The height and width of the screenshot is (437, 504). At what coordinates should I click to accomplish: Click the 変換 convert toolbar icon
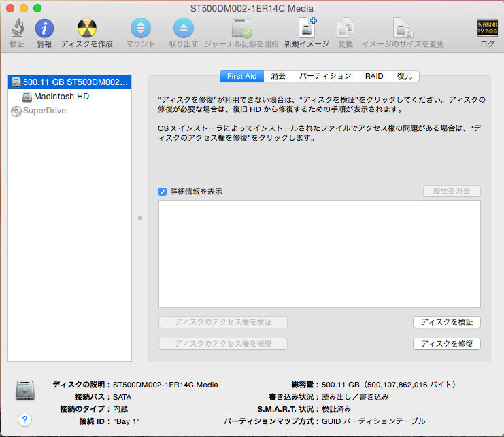(x=346, y=28)
